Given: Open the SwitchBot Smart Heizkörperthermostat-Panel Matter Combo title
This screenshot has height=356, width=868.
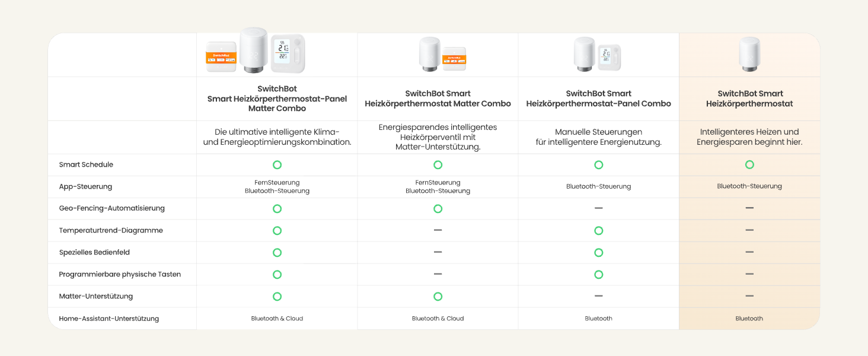Looking at the screenshot, I should [x=277, y=98].
